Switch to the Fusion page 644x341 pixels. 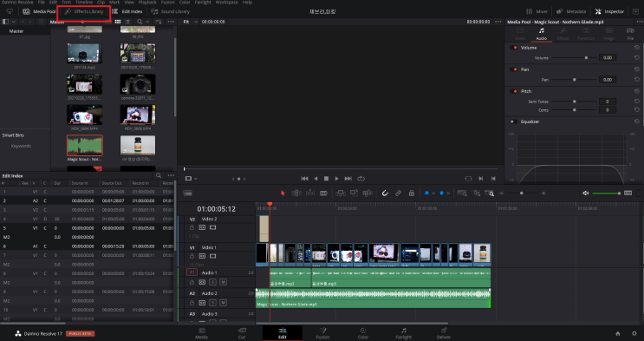[322, 333]
